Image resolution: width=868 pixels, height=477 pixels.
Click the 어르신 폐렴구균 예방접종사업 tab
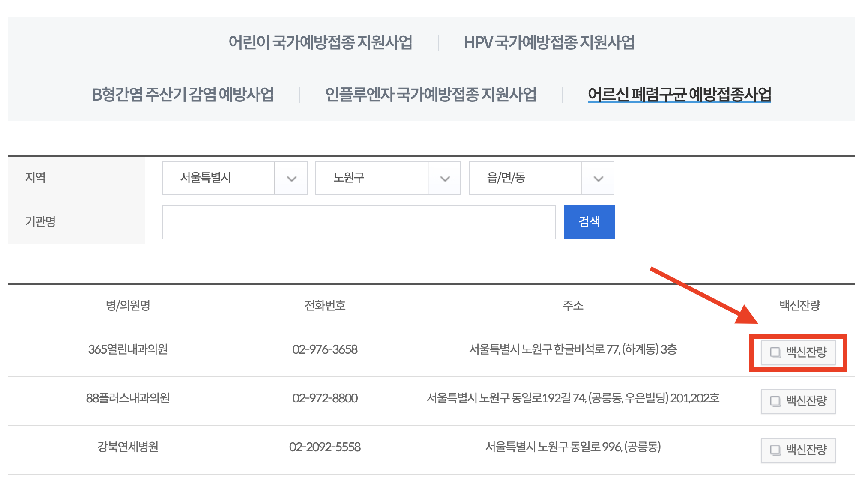point(679,95)
